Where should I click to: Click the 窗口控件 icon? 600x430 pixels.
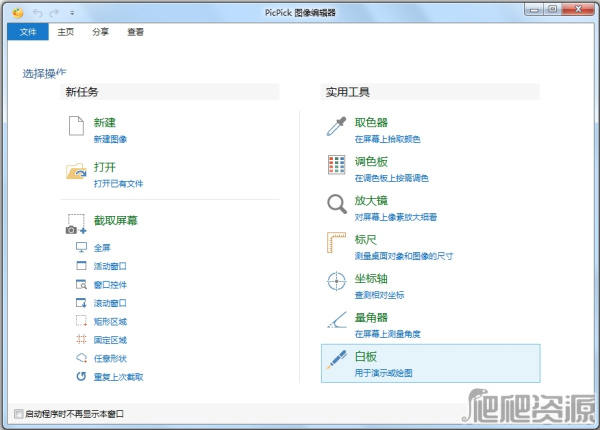81,284
